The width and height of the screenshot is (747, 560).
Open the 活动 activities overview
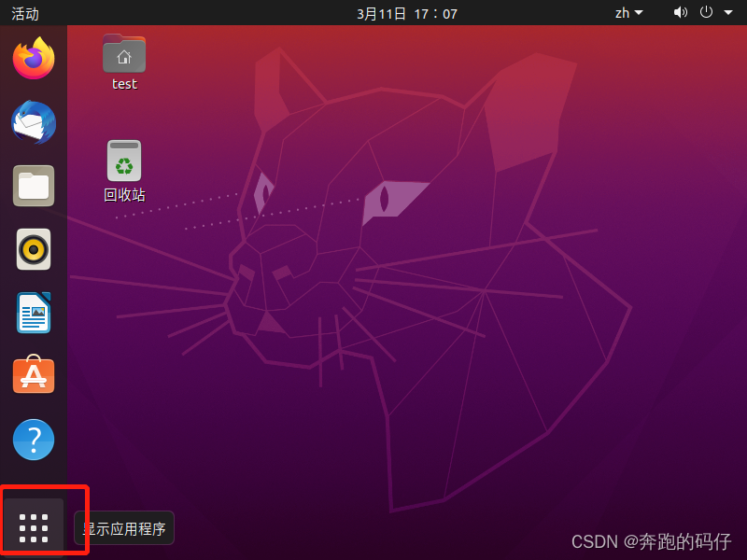25,13
